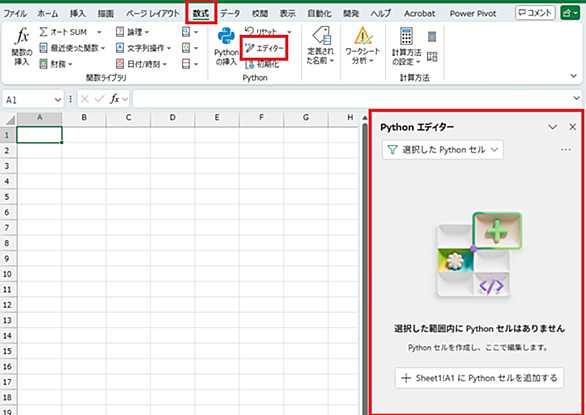The image size is (586, 415).
Task: Click the 関数の挿入 fx icon in ribbon
Action: pos(22,37)
